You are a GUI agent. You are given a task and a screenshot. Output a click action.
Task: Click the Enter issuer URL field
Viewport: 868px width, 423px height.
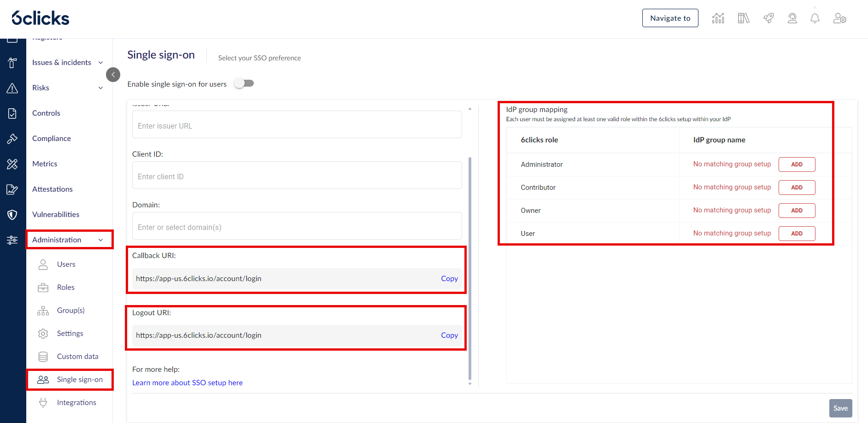point(297,124)
